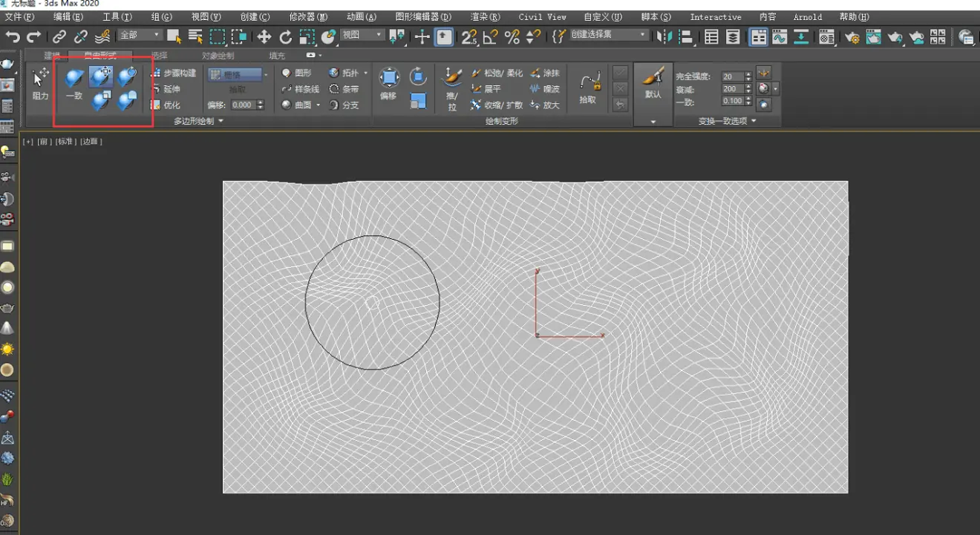Screen dimensions: 980x535
Task: Click the 偏移 0.000 input field
Action: coord(242,105)
